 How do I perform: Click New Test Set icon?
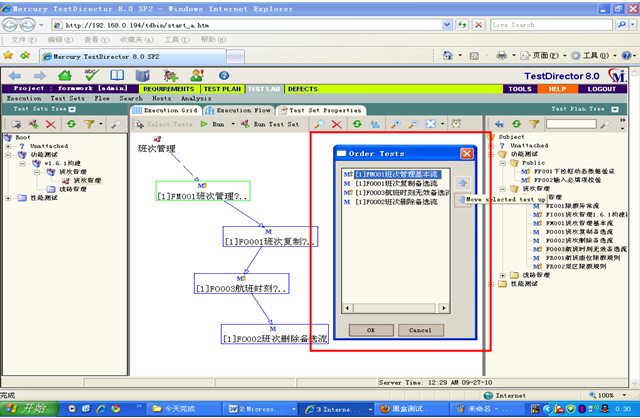tap(33, 124)
